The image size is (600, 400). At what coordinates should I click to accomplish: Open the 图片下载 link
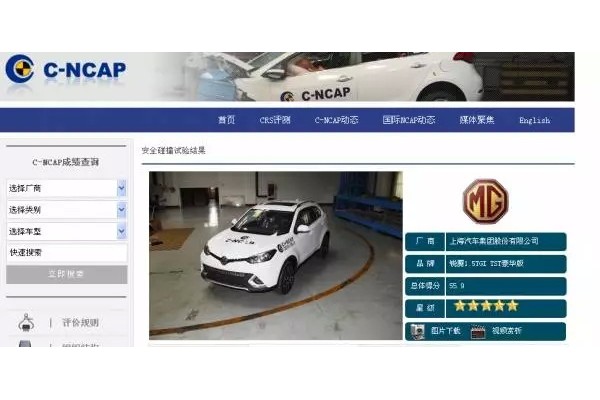click(x=446, y=331)
